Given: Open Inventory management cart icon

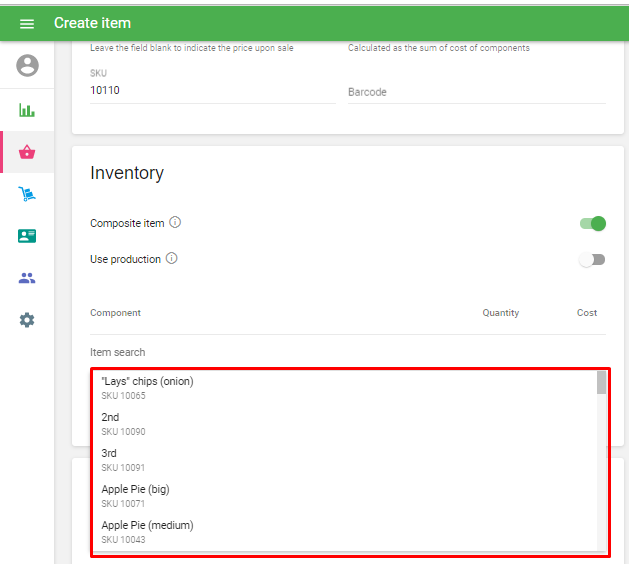Looking at the screenshot, I should tap(27, 194).
